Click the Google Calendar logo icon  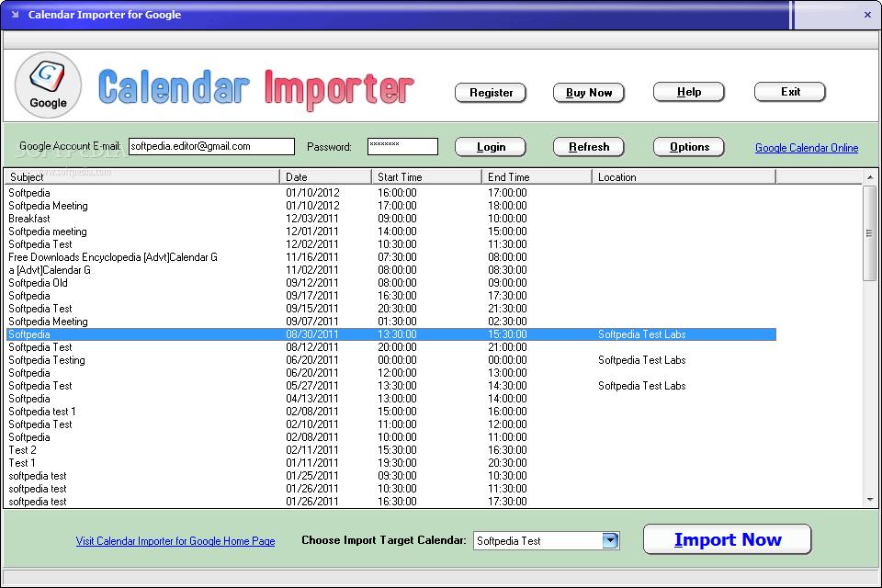pos(48,85)
